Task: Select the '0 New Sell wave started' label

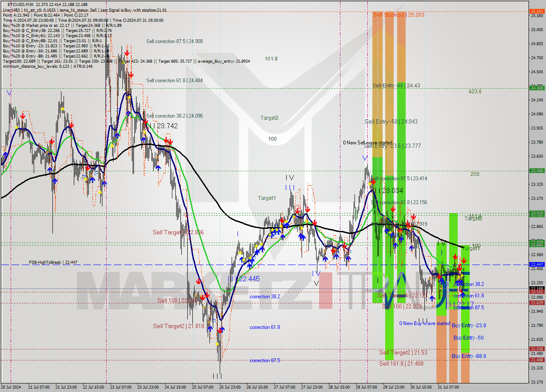Action: click(x=368, y=143)
